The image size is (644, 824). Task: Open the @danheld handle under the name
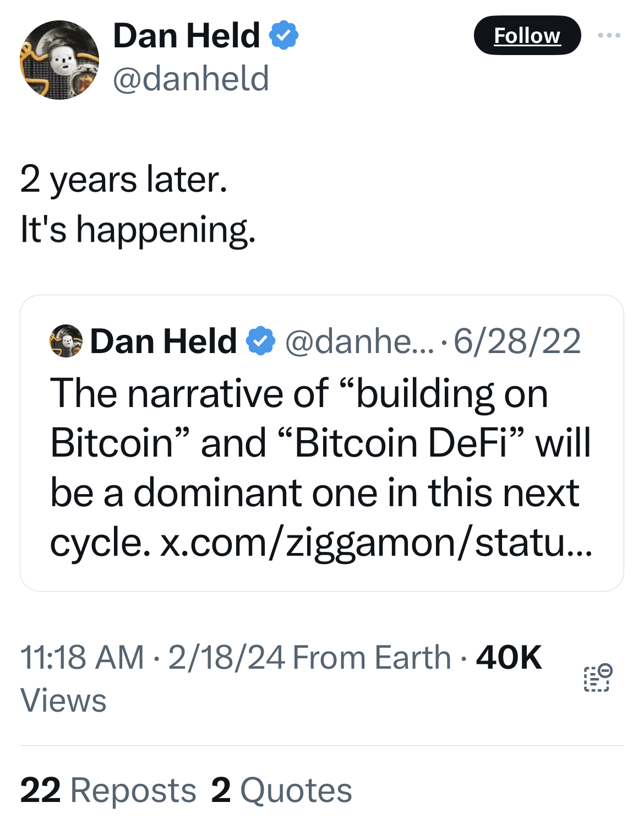(190, 78)
